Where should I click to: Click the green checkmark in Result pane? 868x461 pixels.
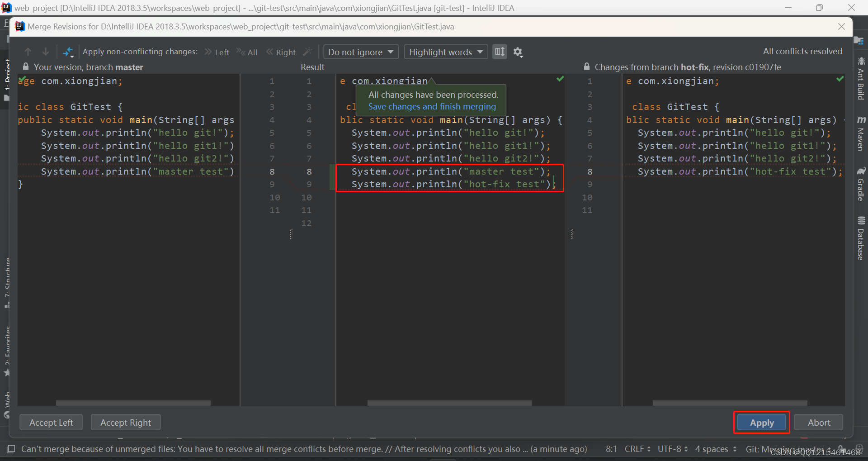point(560,79)
